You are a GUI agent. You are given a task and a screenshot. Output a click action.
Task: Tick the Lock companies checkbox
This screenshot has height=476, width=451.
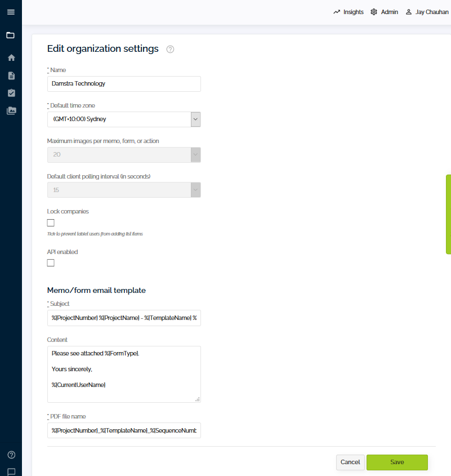click(x=51, y=223)
